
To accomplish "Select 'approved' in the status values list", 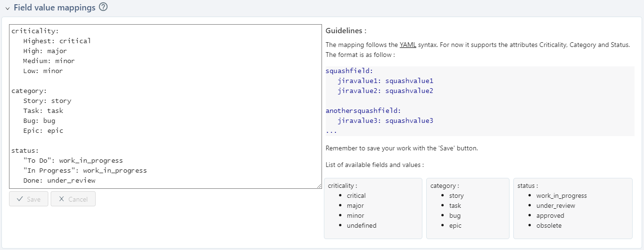I will pos(550,216).
